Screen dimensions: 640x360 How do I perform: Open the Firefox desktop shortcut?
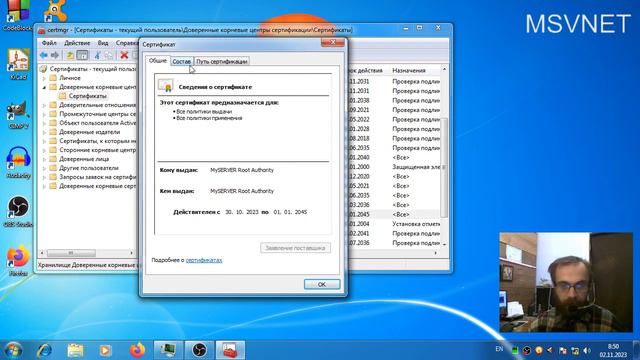coord(18,260)
